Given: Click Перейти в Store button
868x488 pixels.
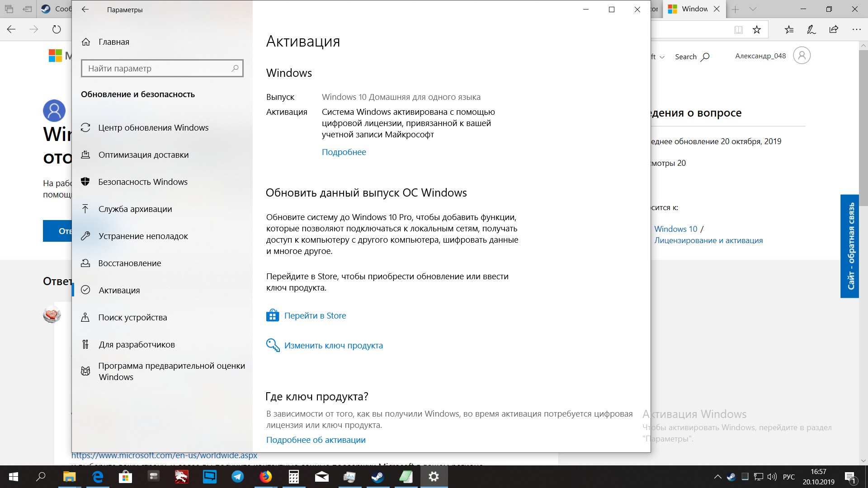Looking at the screenshot, I should [315, 315].
